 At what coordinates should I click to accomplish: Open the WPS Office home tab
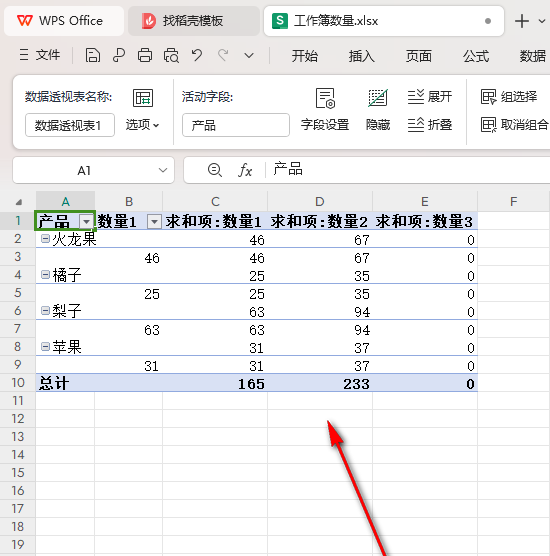coord(64,21)
